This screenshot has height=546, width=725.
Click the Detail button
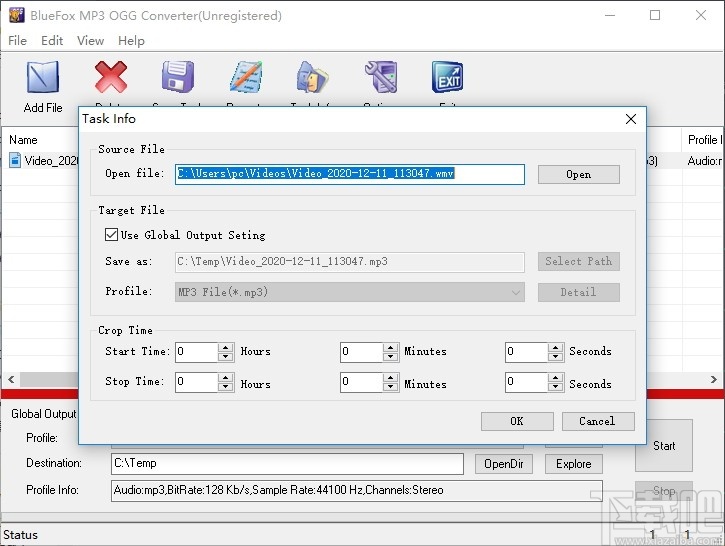(x=578, y=292)
